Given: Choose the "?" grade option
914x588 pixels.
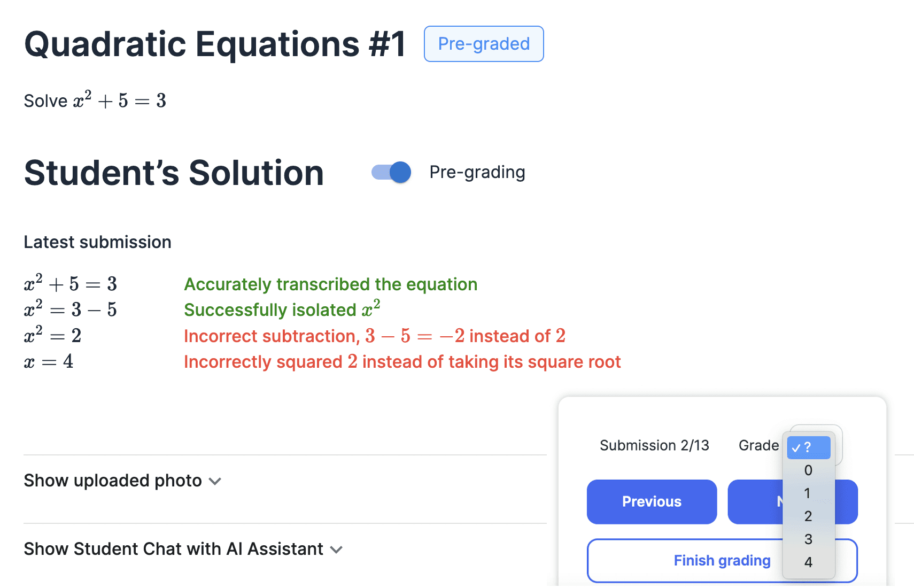Looking at the screenshot, I should pyautogui.click(x=808, y=447).
